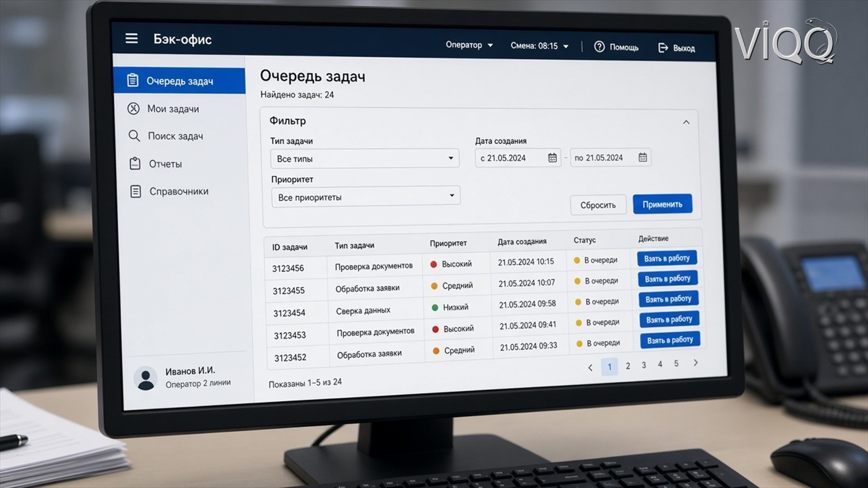Open the Смена: 08:15 dropdown

coord(539,46)
